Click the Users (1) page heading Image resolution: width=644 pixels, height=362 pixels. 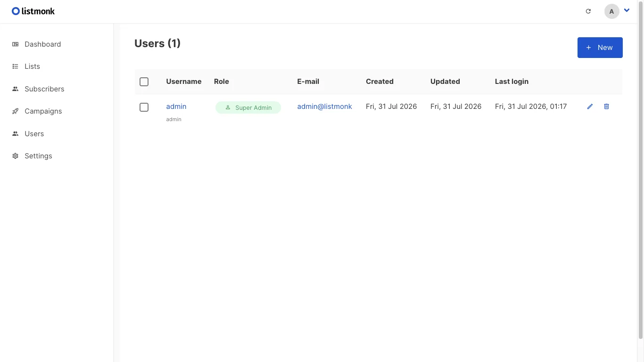(157, 43)
